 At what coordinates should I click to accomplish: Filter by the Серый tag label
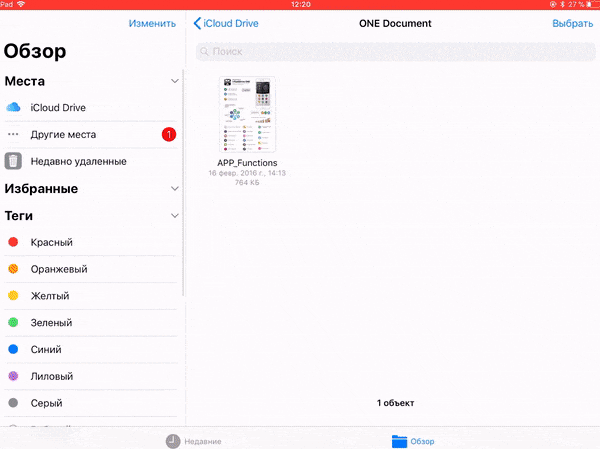point(46,403)
